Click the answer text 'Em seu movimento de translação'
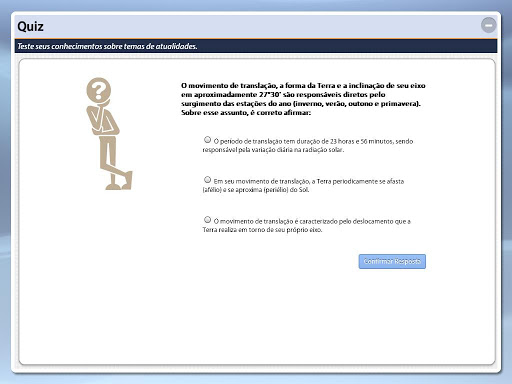Image resolution: width=512 pixels, height=384 pixels. pyautogui.click(x=261, y=181)
